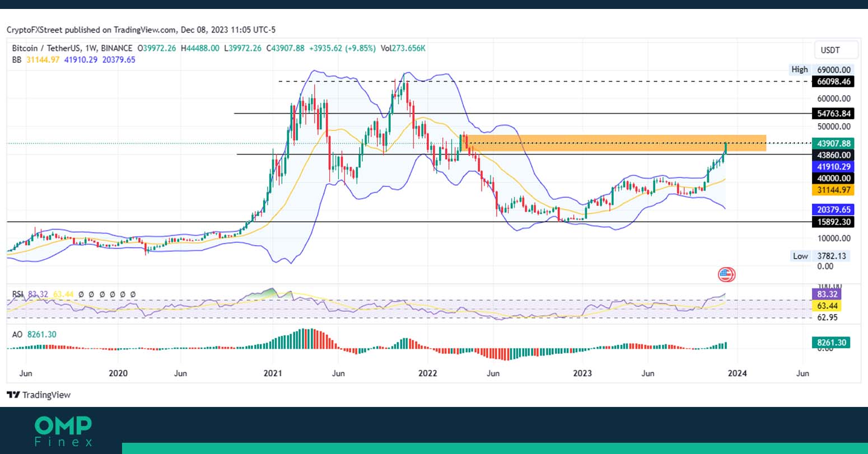Click the 60000.00 axis price label
Viewport: 868px width, 454px height.
(x=834, y=99)
